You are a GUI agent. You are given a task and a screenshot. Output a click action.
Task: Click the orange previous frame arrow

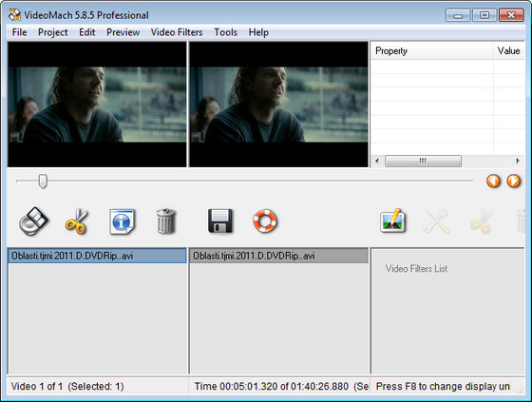coord(493,181)
